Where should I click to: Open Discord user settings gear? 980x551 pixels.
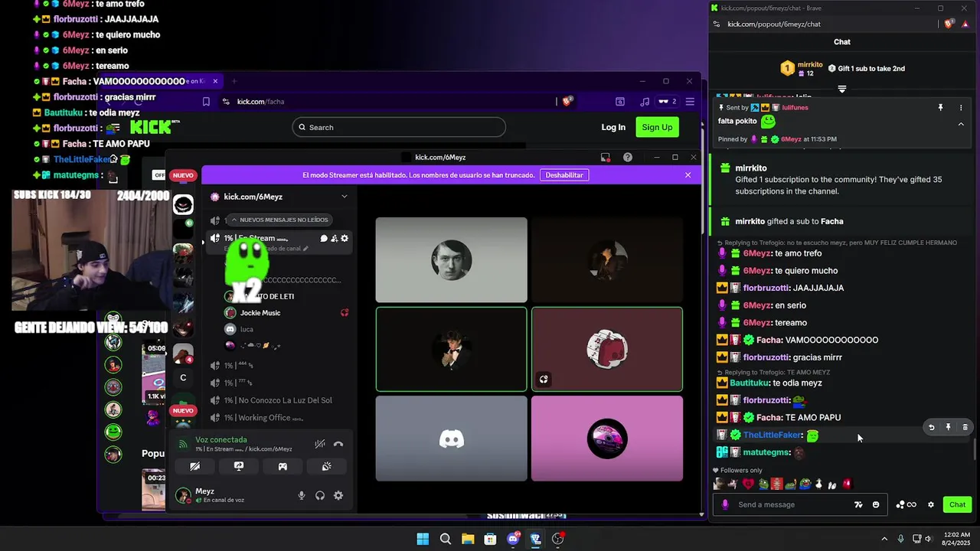tap(338, 496)
